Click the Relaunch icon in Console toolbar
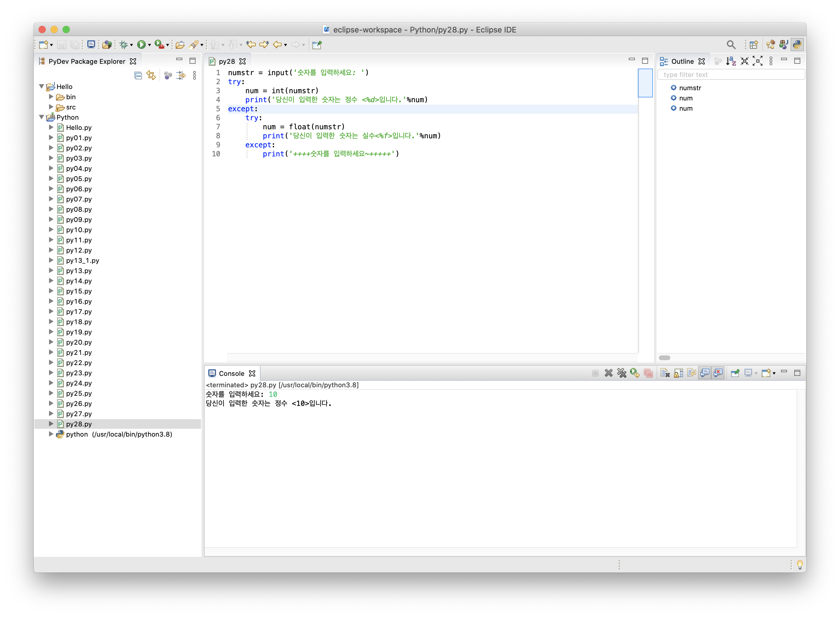Image resolution: width=840 pixels, height=617 pixels. [x=635, y=373]
